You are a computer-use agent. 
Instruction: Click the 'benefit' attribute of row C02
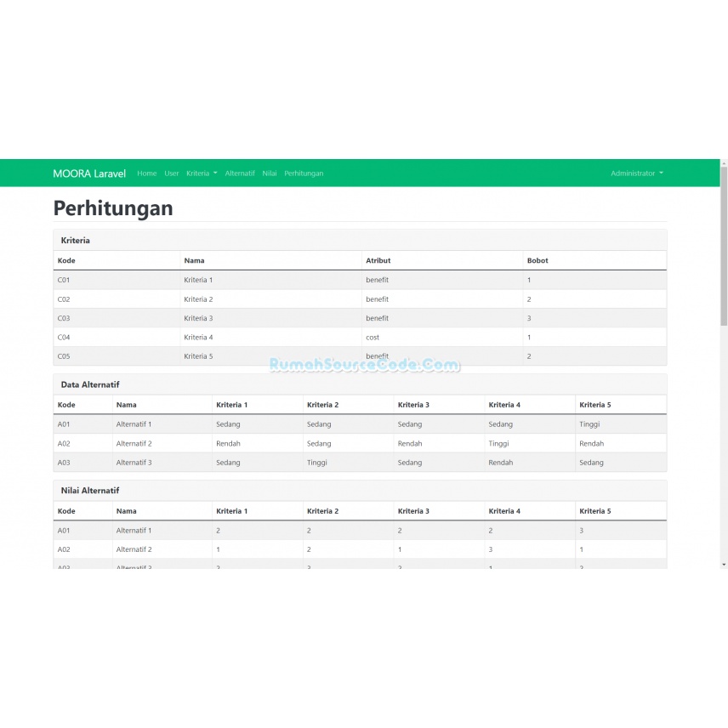click(x=377, y=299)
